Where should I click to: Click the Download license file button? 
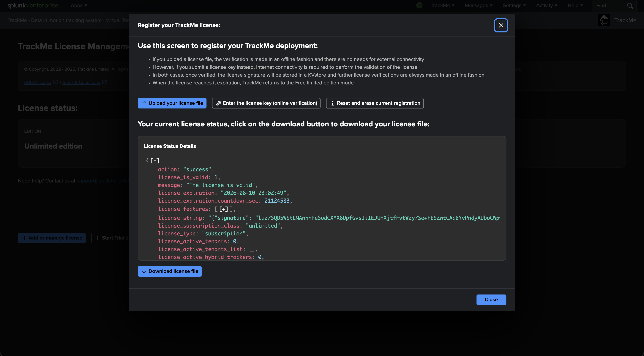pyautogui.click(x=170, y=271)
